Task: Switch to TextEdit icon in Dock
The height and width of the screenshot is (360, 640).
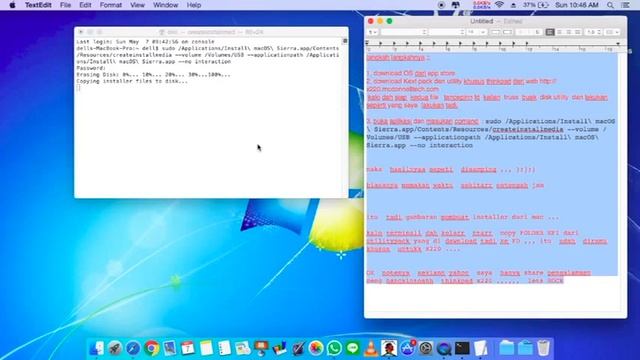Action: [x=481, y=348]
